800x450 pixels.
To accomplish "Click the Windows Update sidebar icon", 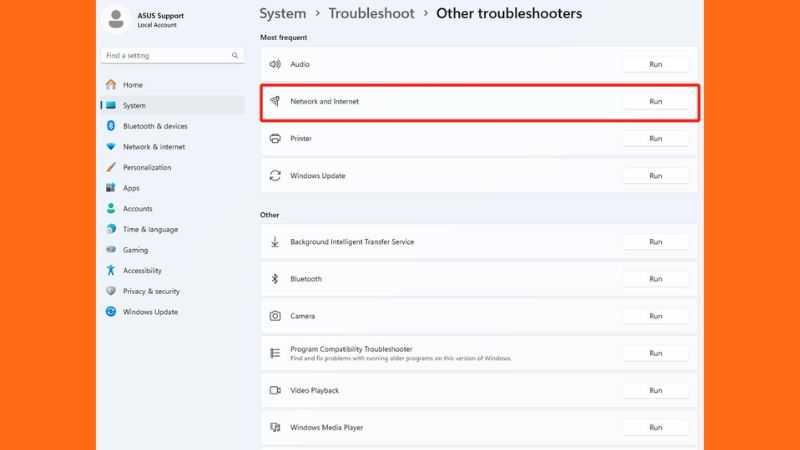I will (111, 312).
